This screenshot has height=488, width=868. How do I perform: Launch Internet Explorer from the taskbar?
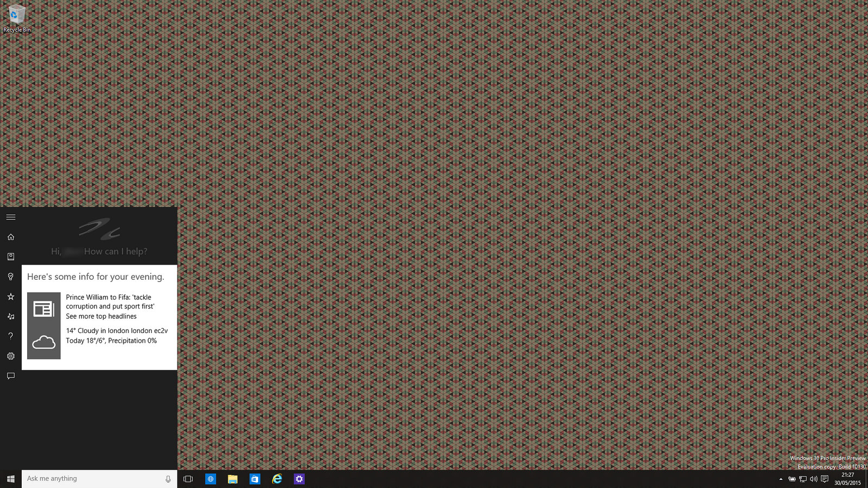pos(277,479)
